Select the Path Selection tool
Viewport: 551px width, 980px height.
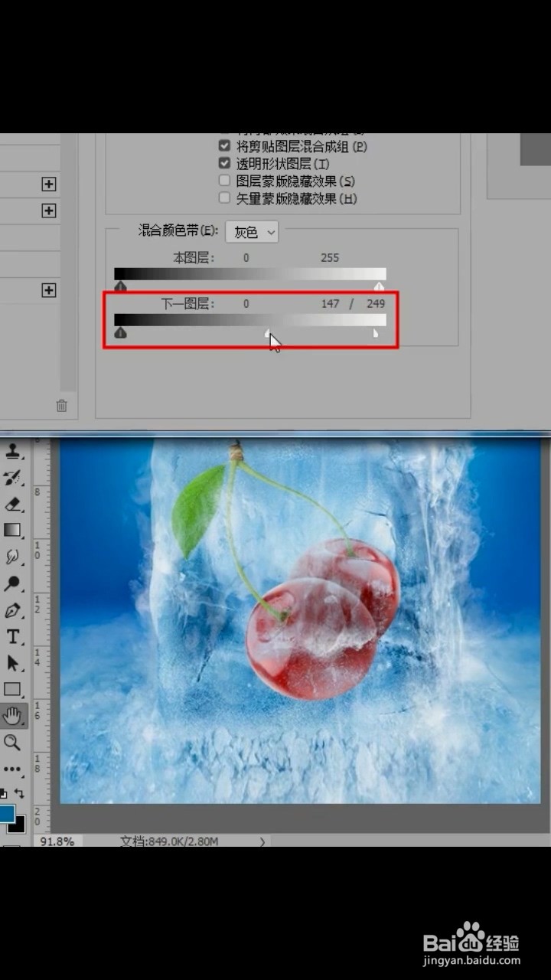click(x=13, y=662)
